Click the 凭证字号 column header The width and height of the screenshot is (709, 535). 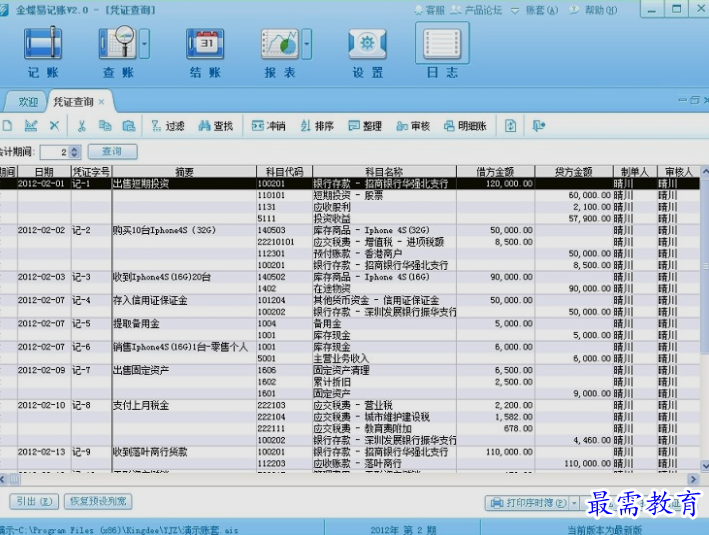pos(91,172)
